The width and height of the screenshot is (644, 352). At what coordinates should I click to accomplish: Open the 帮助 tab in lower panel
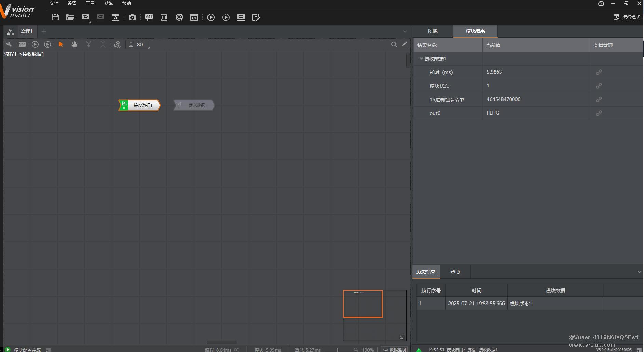point(455,272)
